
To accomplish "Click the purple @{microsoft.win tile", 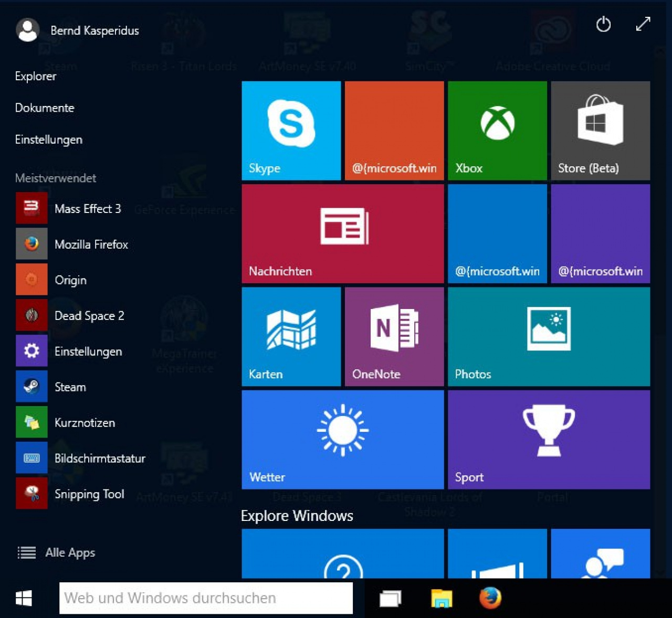I will coord(601,233).
